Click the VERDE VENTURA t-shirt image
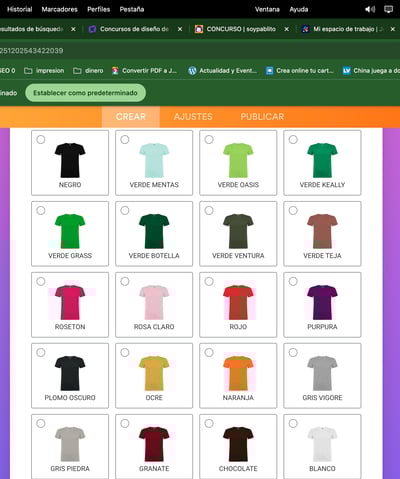This screenshot has height=479, width=400. pos(238,231)
